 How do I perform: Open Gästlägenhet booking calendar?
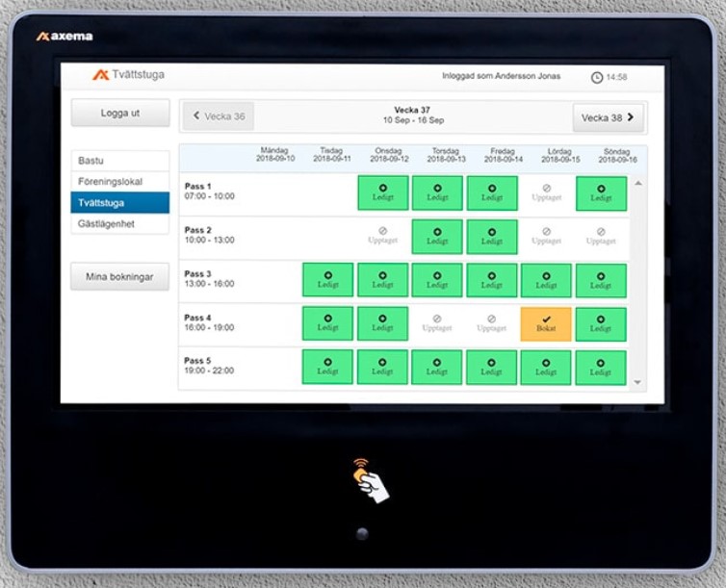point(120,224)
